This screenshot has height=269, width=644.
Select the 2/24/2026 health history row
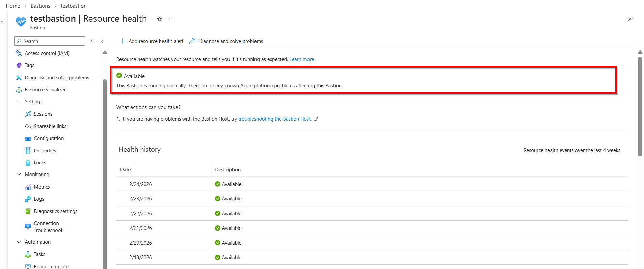(372, 184)
